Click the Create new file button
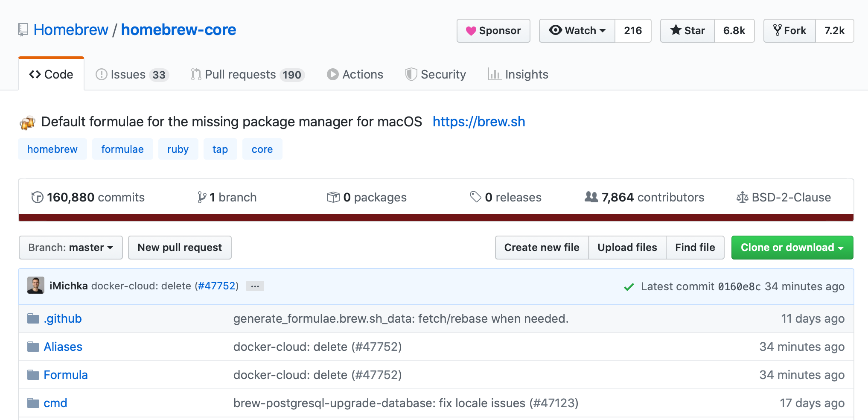Image resolution: width=868 pixels, height=420 pixels. coord(542,248)
